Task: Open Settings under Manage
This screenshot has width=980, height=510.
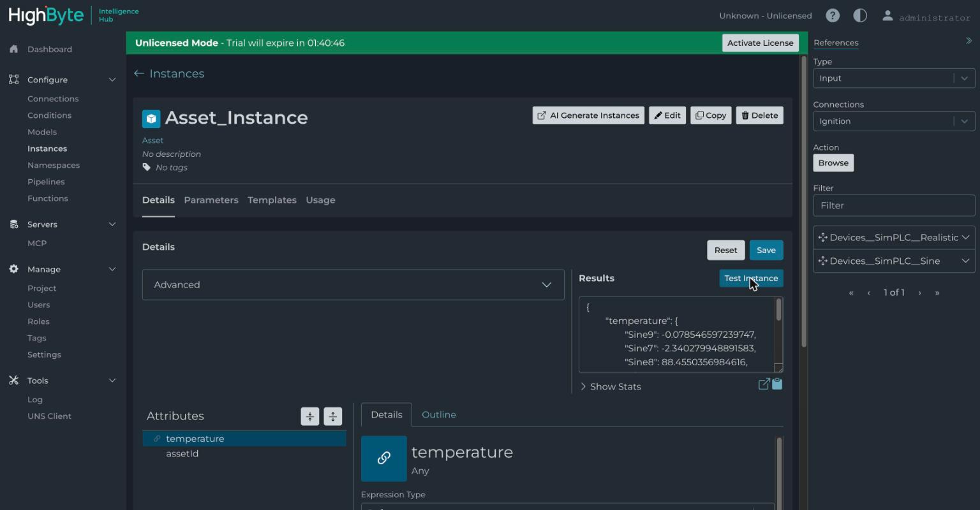Action: click(44, 354)
